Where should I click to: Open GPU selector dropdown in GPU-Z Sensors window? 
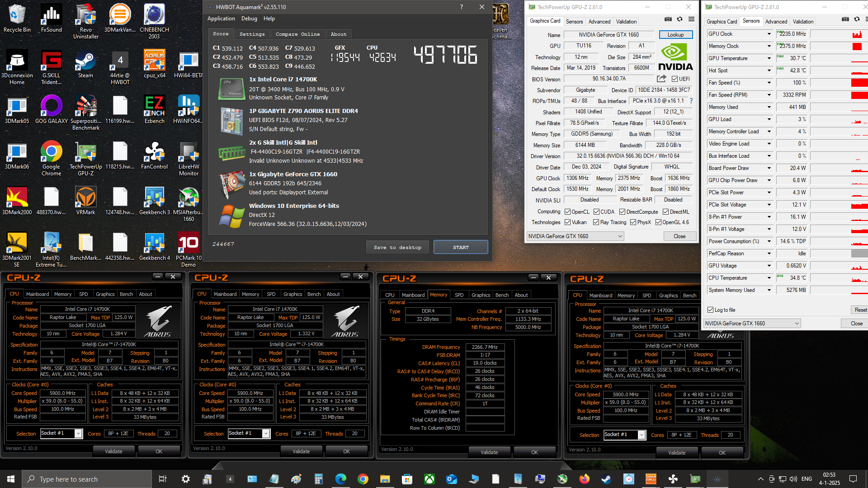click(x=752, y=323)
